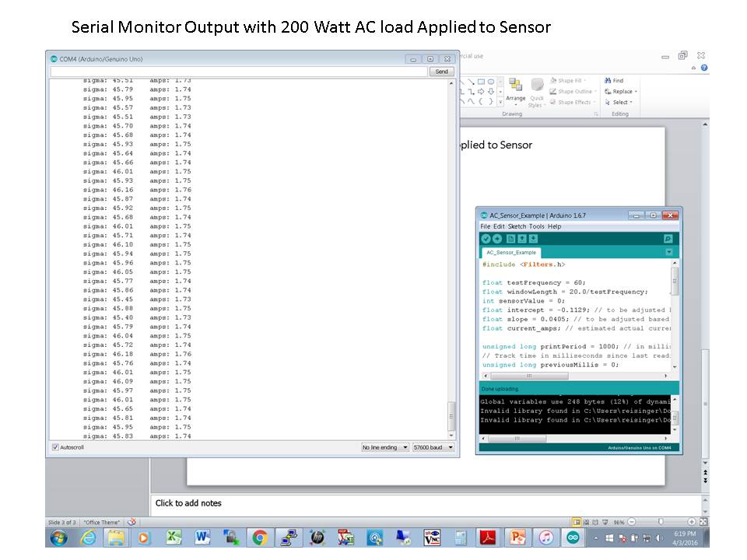This screenshot has height=560, width=747.
Task: Click the zoom out minus button
Action: click(x=632, y=522)
